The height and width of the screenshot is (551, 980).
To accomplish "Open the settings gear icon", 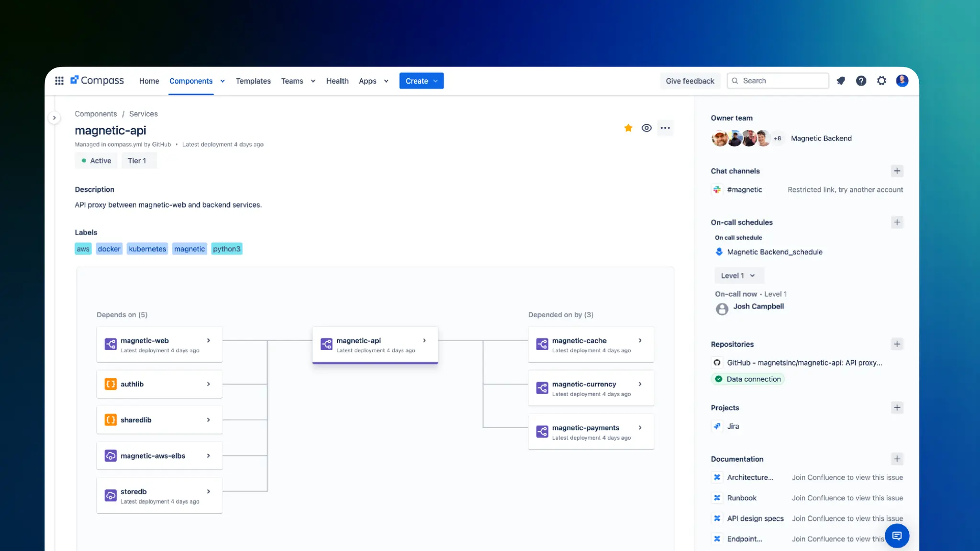I will tap(881, 81).
